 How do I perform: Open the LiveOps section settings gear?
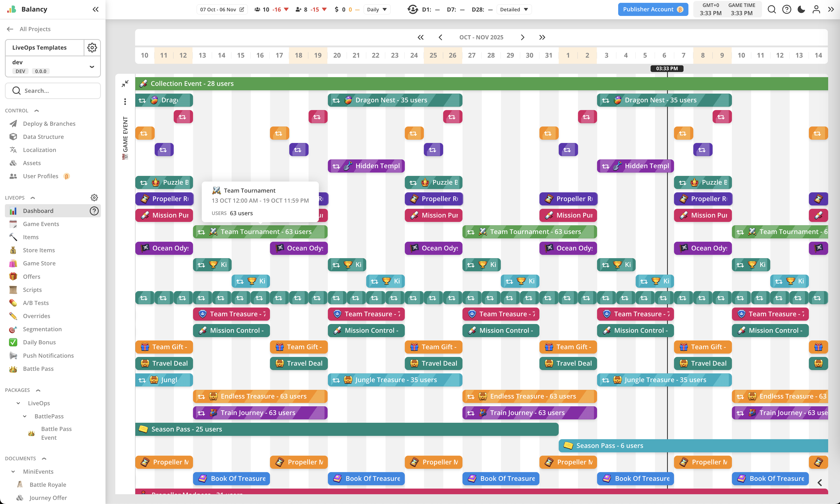(x=94, y=198)
